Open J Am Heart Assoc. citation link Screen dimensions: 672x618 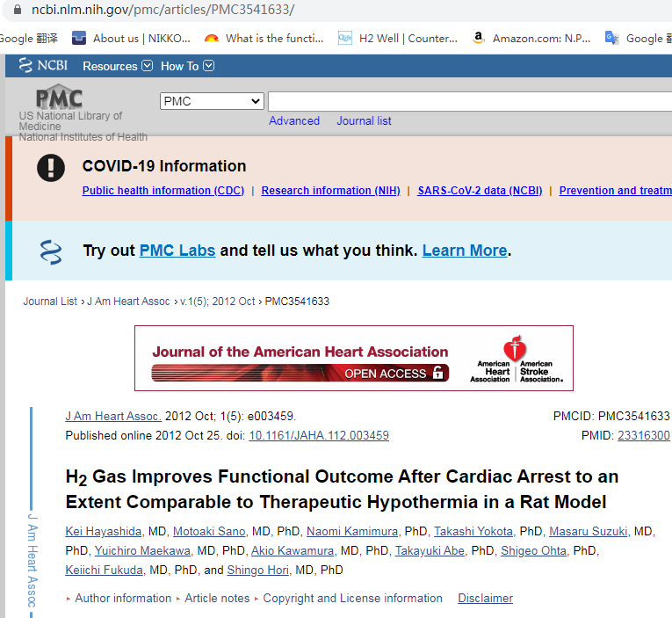coord(113,416)
